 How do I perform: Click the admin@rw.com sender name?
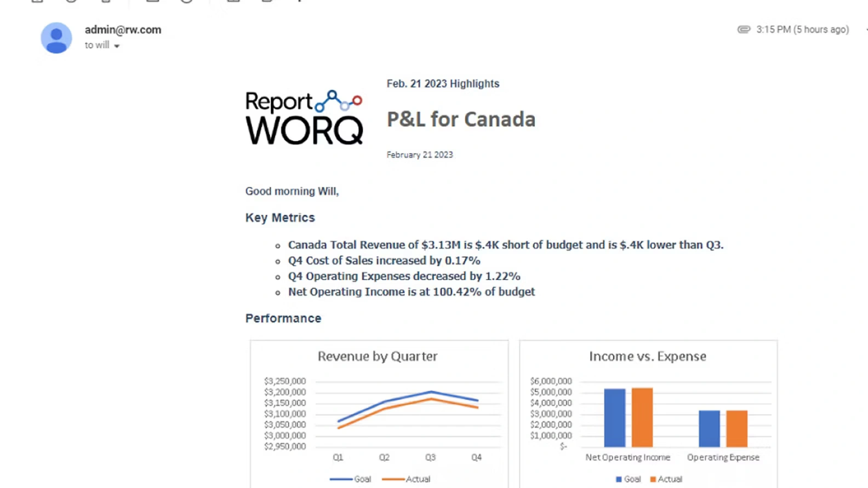tap(123, 30)
